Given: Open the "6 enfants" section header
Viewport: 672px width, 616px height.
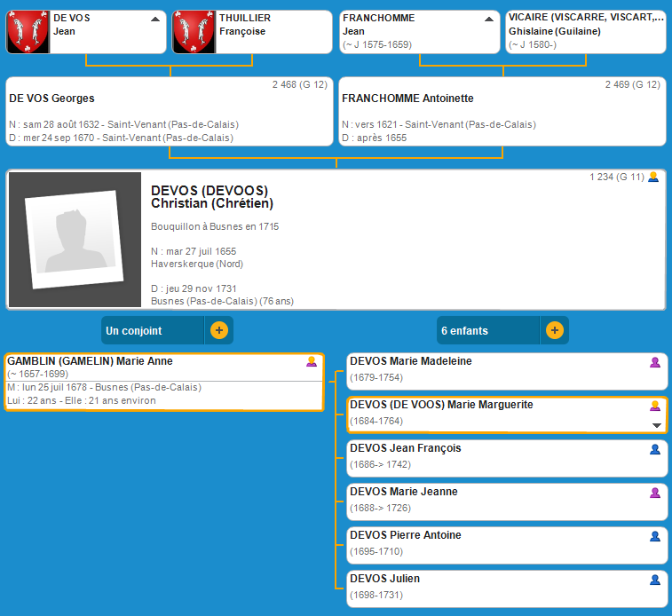Looking at the screenshot, I should click(x=487, y=330).
